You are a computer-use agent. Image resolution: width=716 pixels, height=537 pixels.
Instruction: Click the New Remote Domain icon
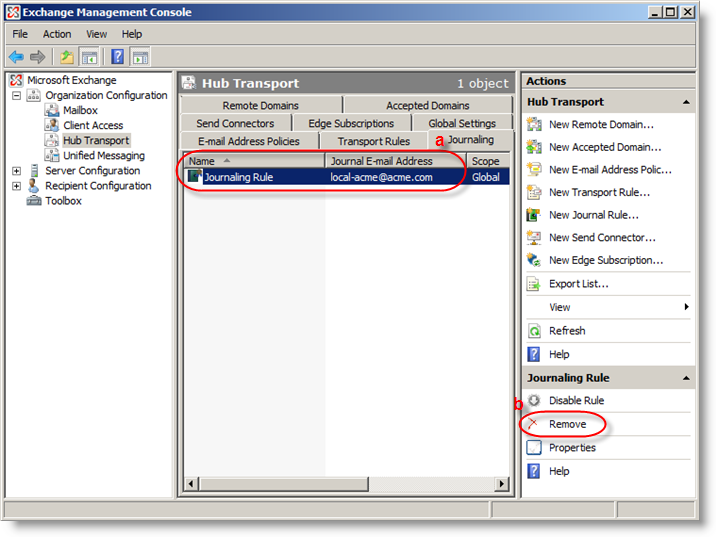(534, 125)
